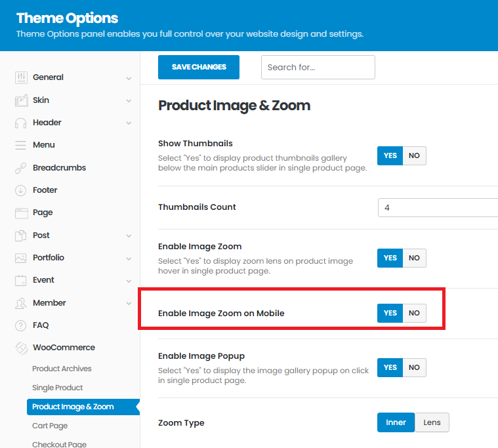498x448 pixels.
Task: Expand the General section chevron
Action: (x=129, y=78)
